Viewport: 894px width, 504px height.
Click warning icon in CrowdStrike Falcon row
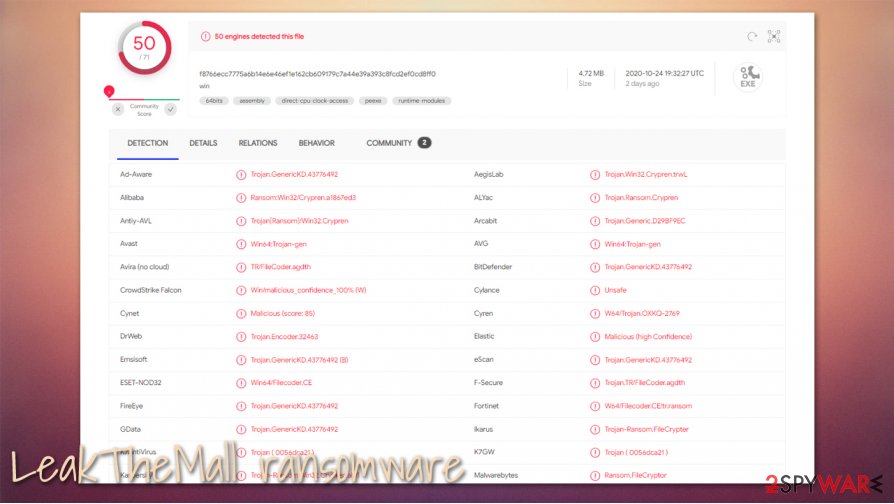[x=241, y=291]
